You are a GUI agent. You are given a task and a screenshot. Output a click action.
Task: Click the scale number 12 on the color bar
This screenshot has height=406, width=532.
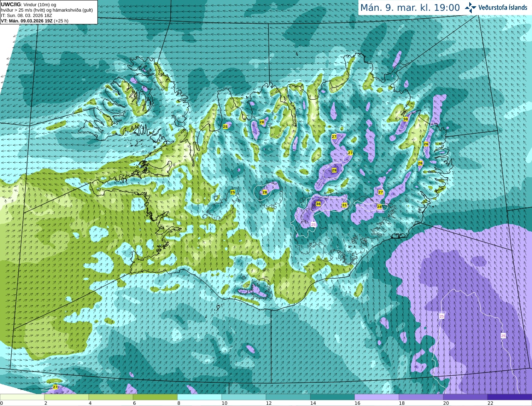coord(268,403)
